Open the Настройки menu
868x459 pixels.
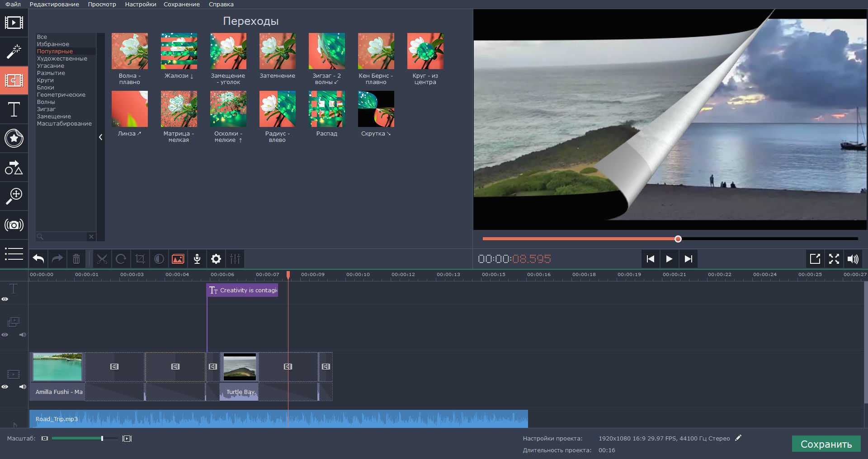tap(141, 4)
